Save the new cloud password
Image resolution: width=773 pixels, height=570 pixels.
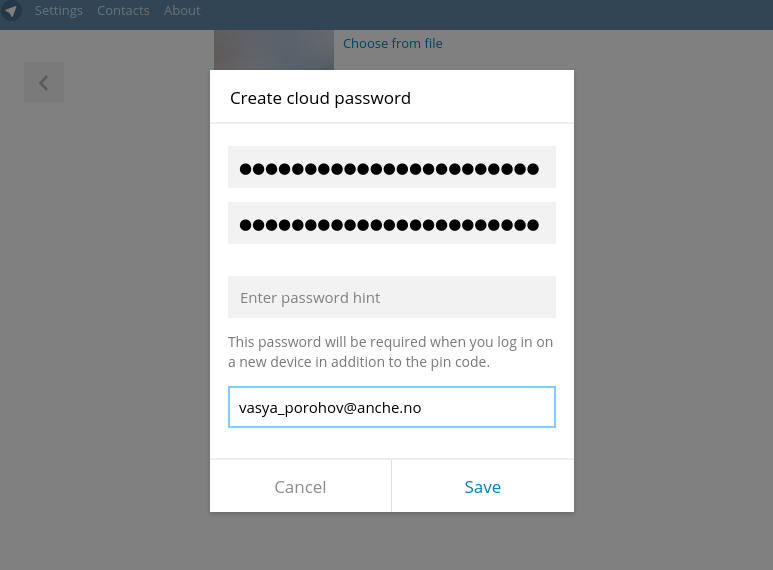[482, 487]
